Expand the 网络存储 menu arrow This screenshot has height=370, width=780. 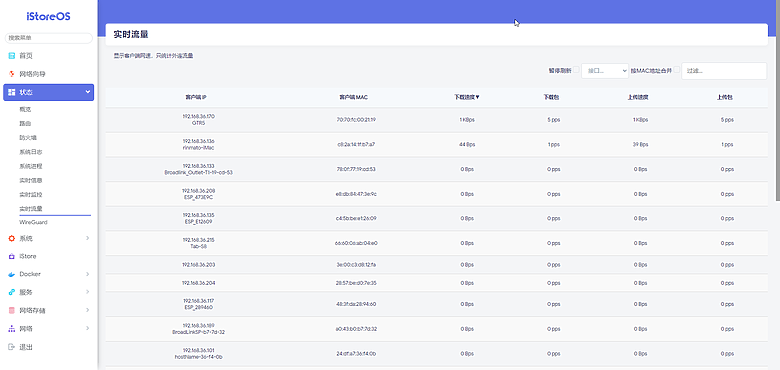pyautogui.click(x=88, y=310)
